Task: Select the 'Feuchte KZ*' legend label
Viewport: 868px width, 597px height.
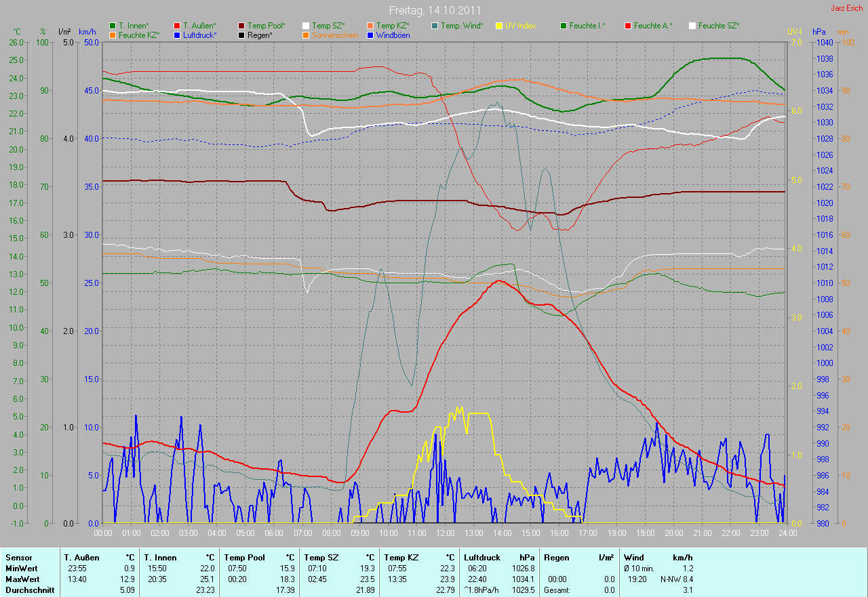Action: (x=138, y=35)
